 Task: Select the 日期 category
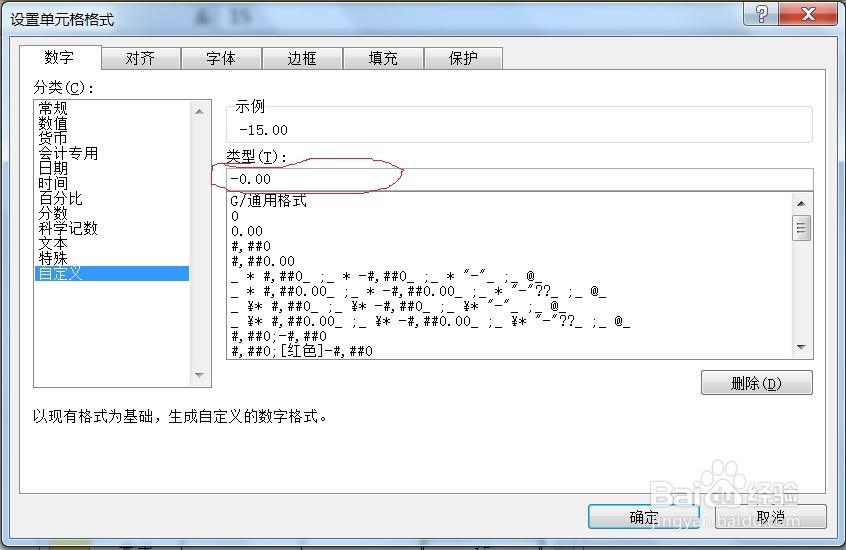[112, 168]
